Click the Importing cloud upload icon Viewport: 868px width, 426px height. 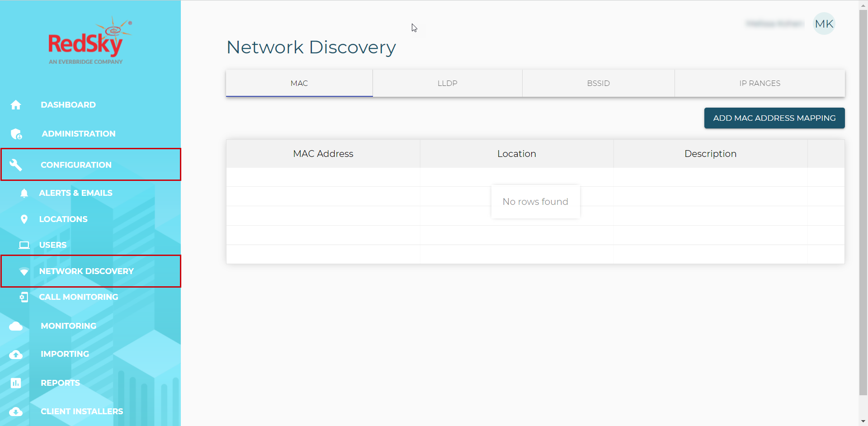click(x=16, y=355)
